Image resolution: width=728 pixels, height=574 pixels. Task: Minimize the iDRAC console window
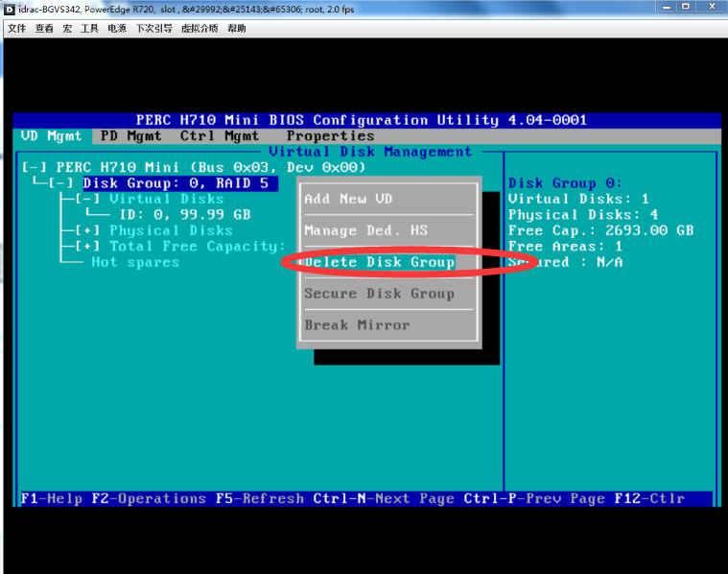667,7
